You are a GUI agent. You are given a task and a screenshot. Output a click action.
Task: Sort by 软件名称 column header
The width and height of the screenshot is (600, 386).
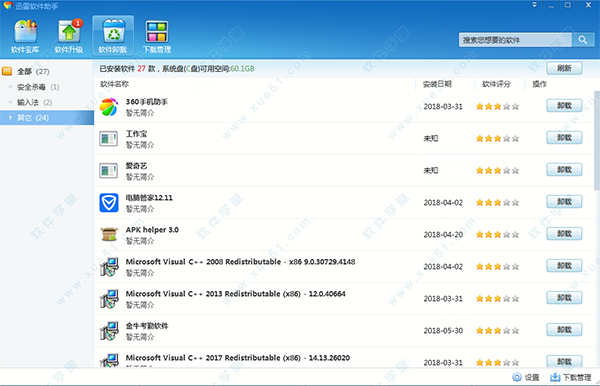(x=114, y=84)
